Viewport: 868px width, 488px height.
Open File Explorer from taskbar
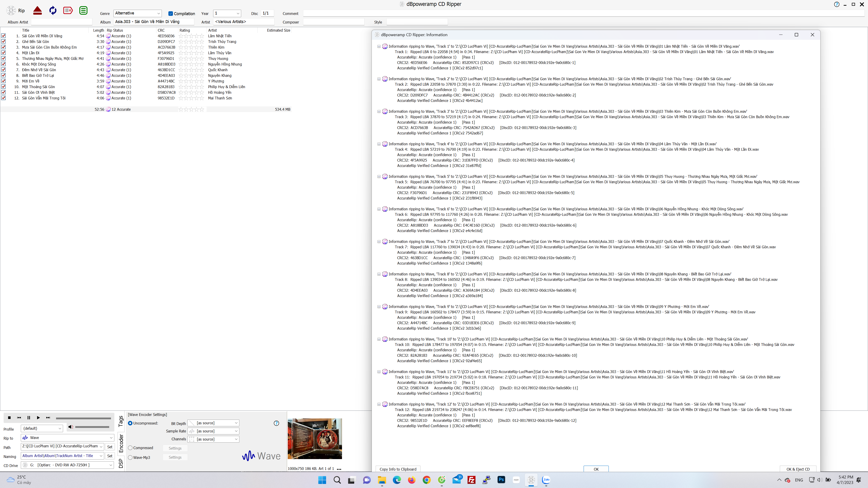click(x=382, y=480)
